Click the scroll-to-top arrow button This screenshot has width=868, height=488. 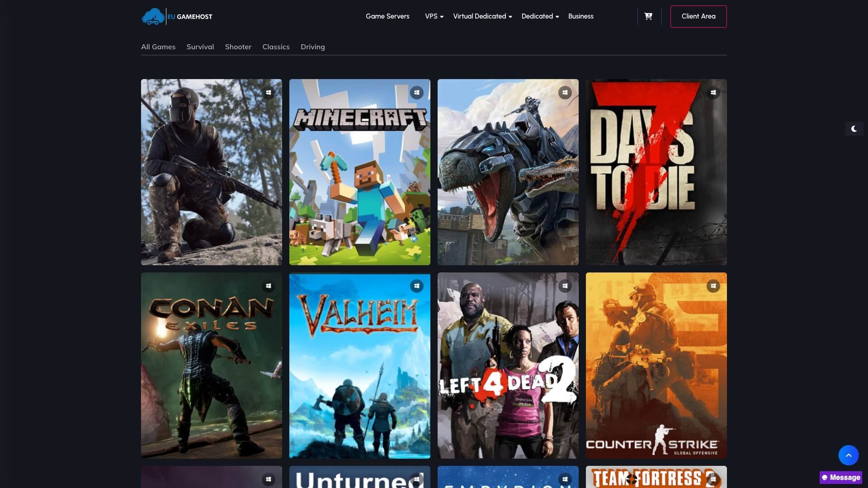coord(848,455)
